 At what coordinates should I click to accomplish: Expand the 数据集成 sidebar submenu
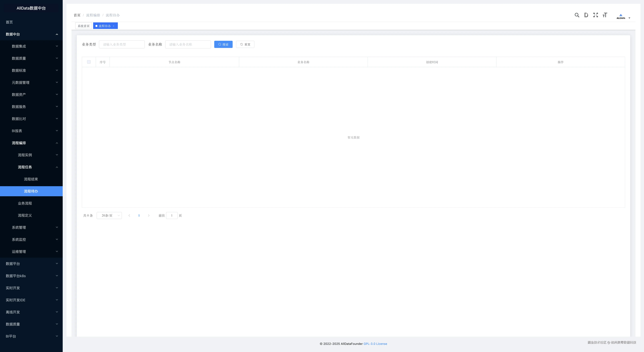pos(31,46)
